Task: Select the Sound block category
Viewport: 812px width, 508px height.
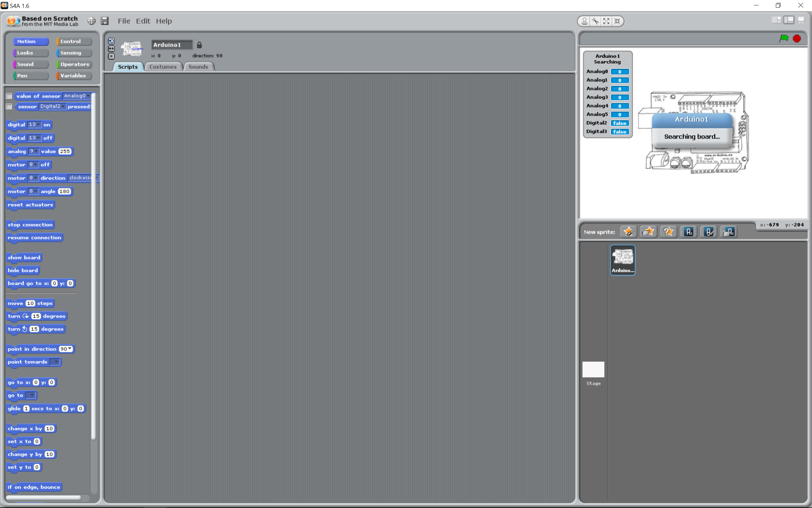Action: point(30,64)
